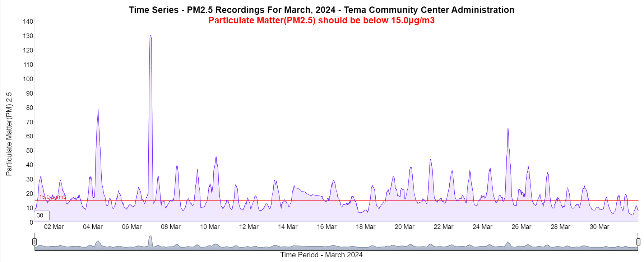Click the left range selector handle
Image resolution: width=644 pixels, height=262 pixels.
point(34,242)
